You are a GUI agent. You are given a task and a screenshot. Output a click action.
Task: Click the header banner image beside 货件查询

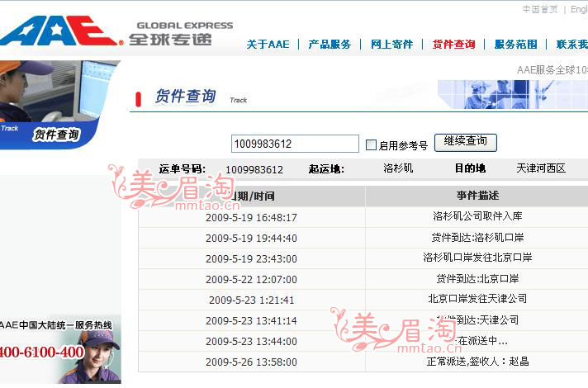tap(512, 94)
